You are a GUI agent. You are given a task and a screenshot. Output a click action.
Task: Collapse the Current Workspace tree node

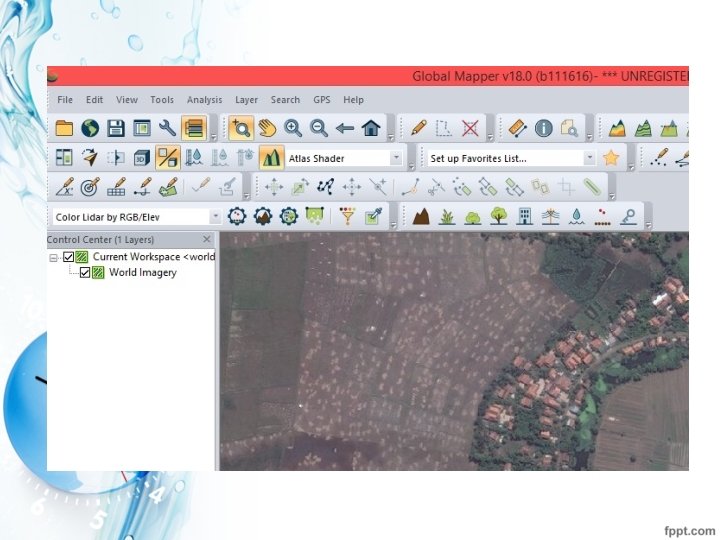(53, 258)
